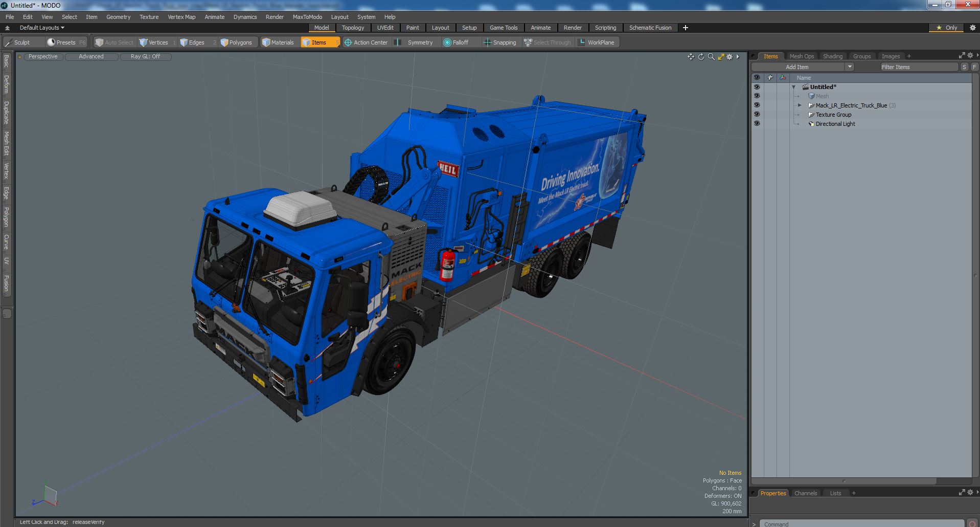Switch to Materials selection mode
This screenshot has width=980, height=527.
click(278, 42)
